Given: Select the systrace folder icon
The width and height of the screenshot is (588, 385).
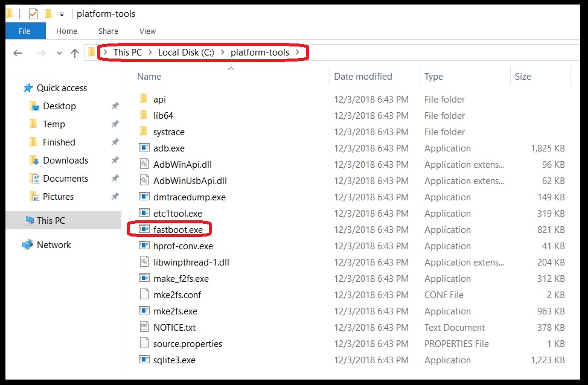Looking at the screenshot, I should (144, 132).
